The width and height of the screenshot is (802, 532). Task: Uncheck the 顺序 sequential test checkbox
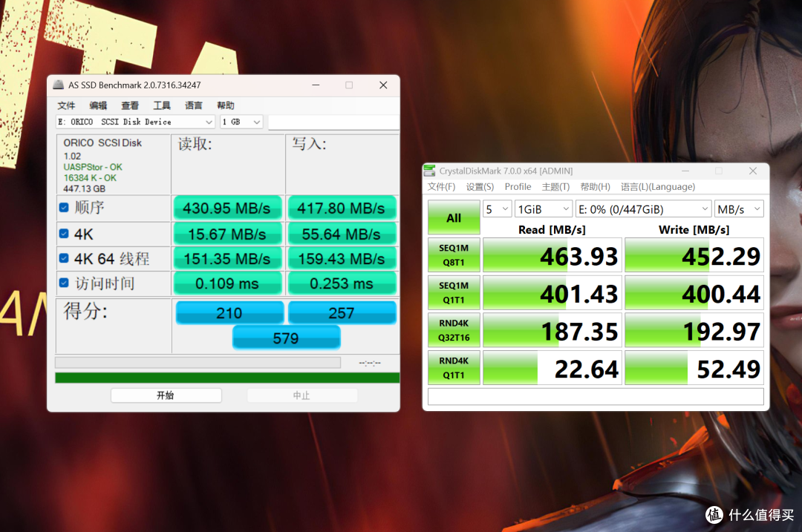(64, 208)
